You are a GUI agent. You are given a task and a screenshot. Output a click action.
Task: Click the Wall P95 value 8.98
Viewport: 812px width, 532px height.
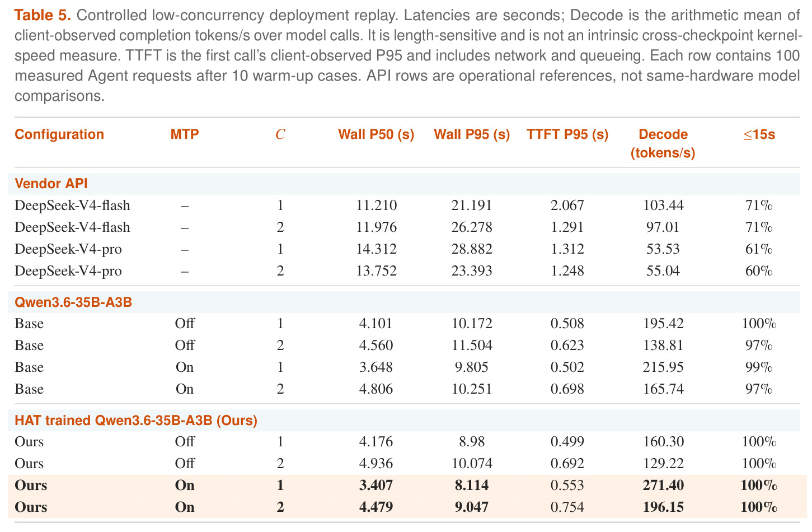472,442
